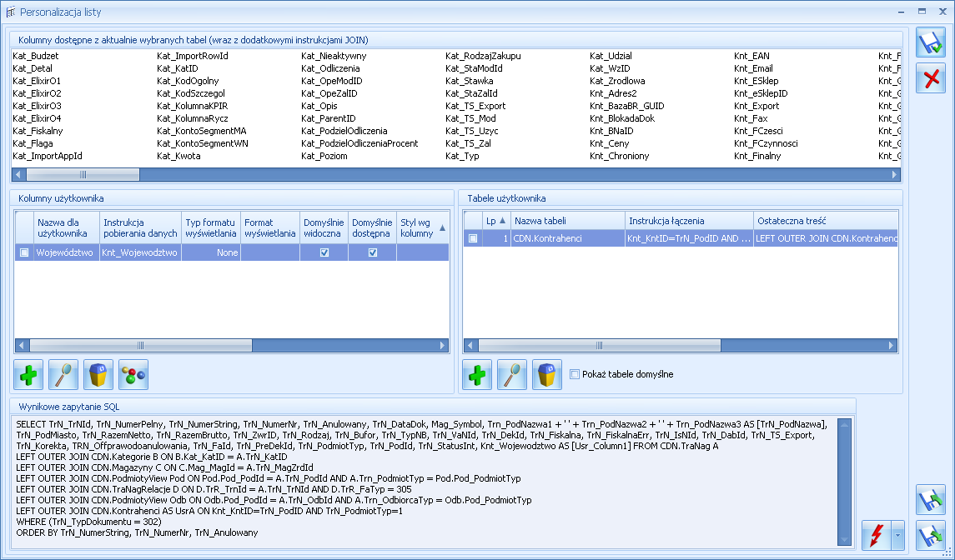
Task: Select Knt_eSklepID column
Action: click(x=761, y=93)
